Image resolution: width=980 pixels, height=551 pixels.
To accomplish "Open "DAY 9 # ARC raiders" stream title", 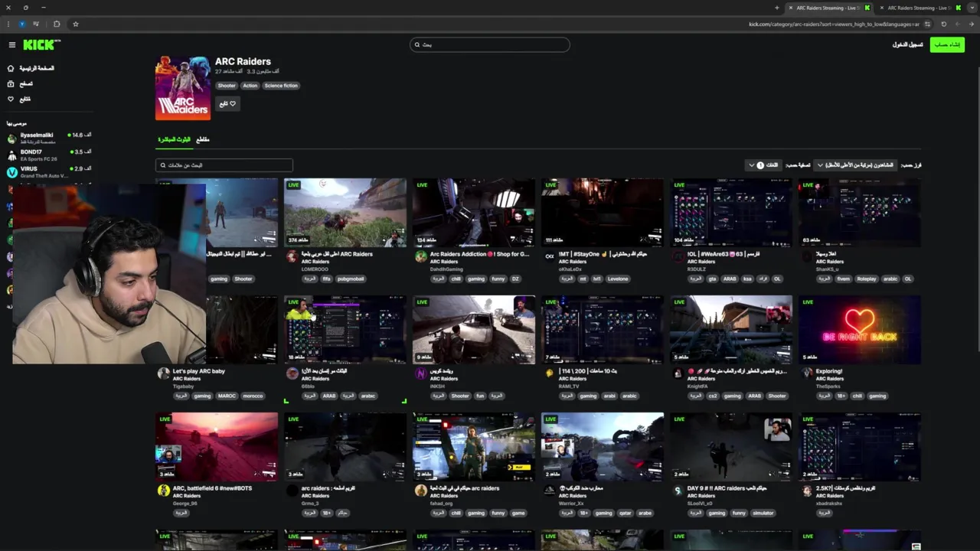I will pyautogui.click(x=727, y=488).
